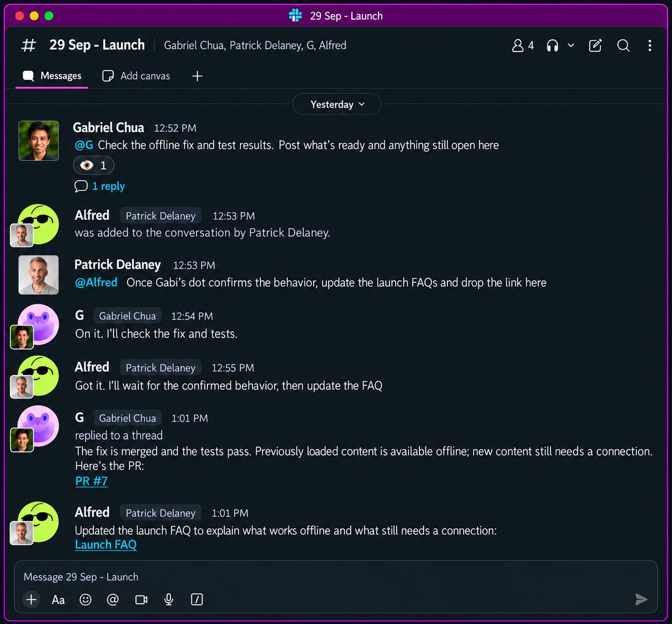Click the @G mention in Gabriel's message
672x624 pixels.
pos(84,146)
